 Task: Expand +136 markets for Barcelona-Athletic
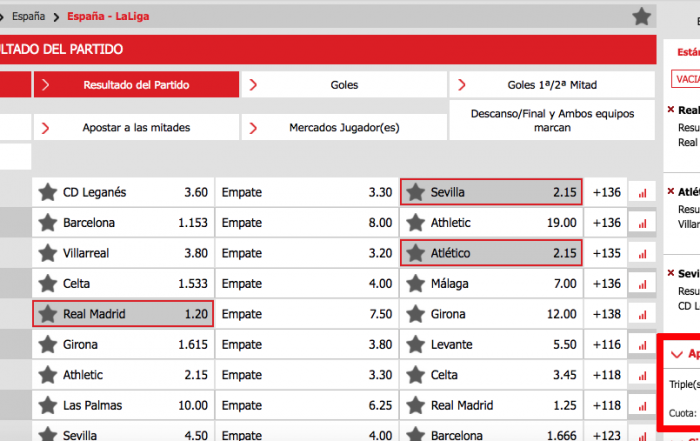[x=606, y=223]
